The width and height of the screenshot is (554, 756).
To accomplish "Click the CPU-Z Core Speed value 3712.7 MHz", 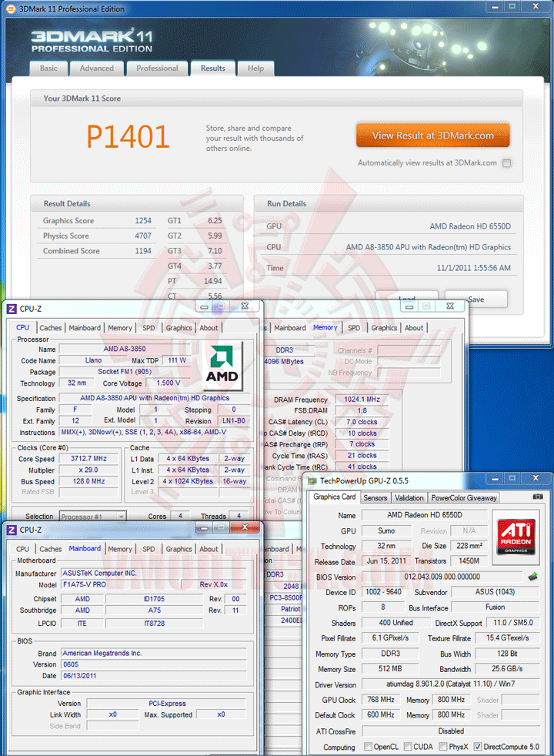I will click(88, 459).
